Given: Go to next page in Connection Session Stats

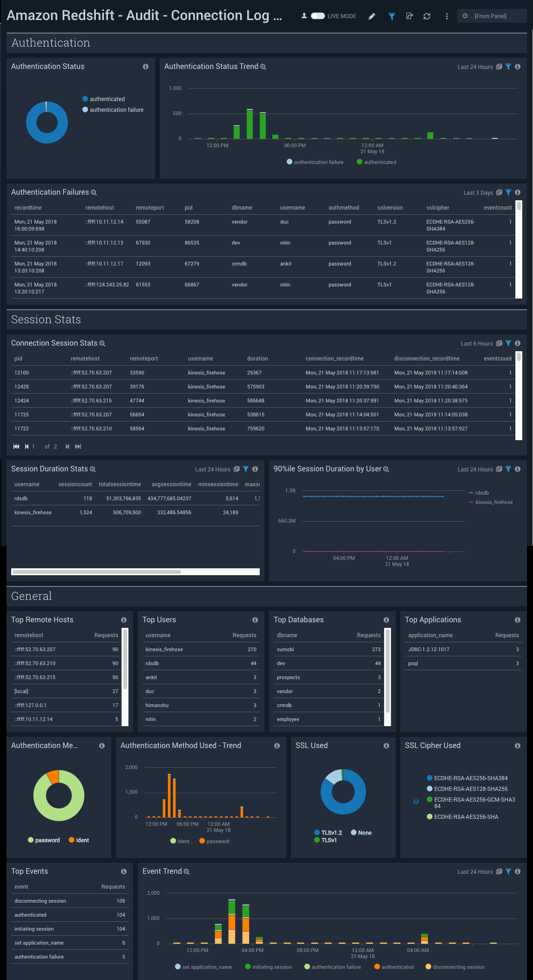Looking at the screenshot, I should [67, 447].
